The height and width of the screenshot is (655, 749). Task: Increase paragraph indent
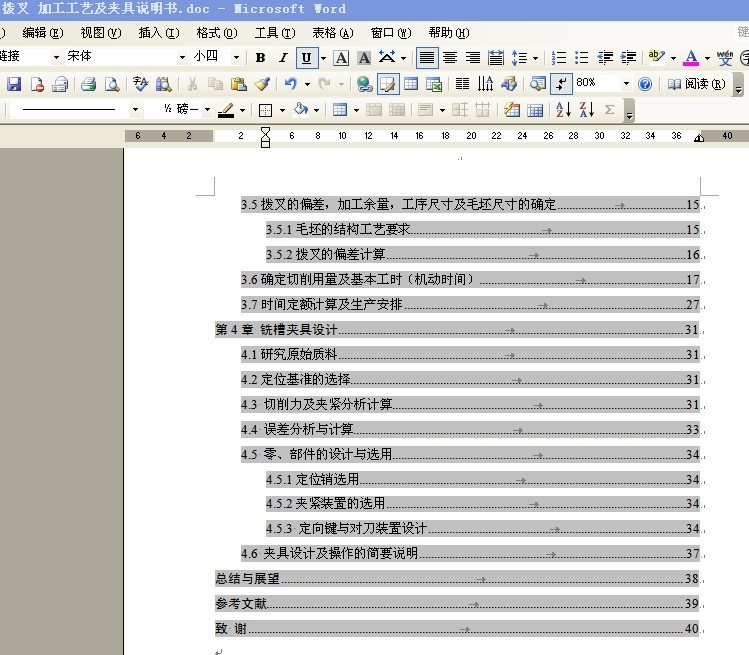(628, 58)
